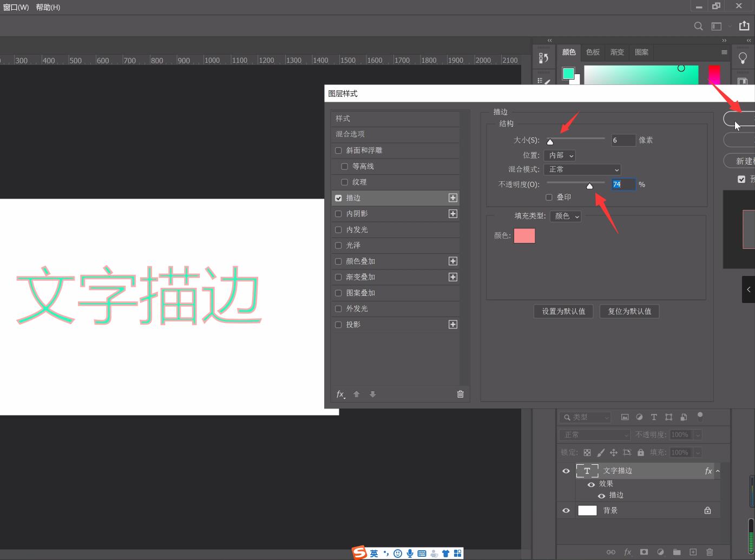
Task: Click move effect up arrow in dialog
Action: click(356, 394)
